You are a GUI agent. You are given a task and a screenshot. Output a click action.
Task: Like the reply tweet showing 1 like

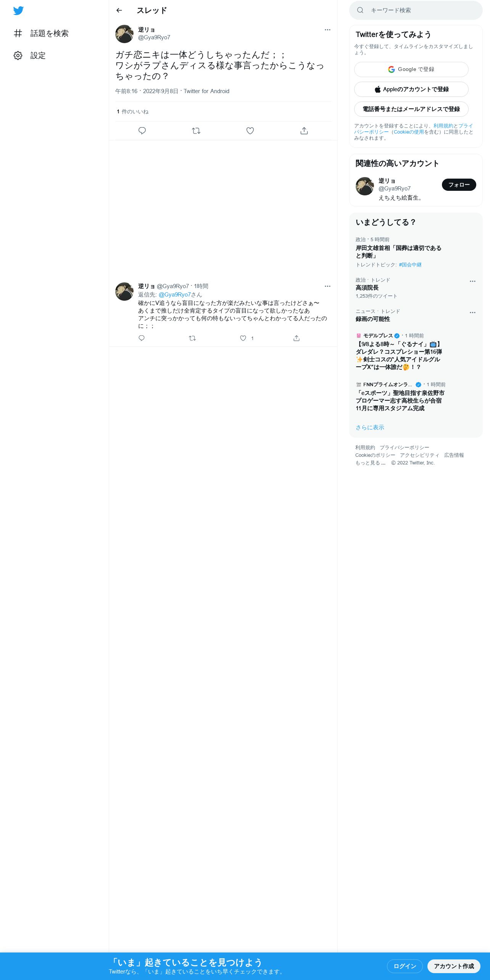pyautogui.click(x=243, y=338)
